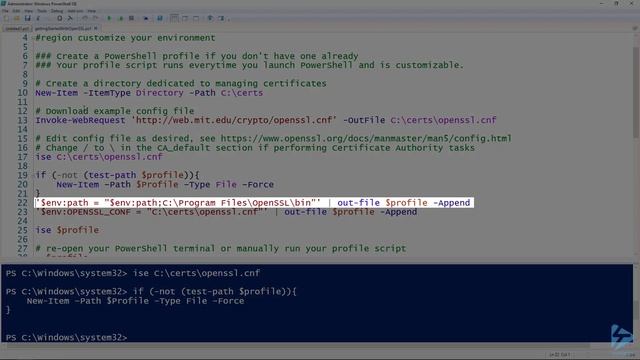Click 'New-Item -Path $Profile' on editor line 20

pos(165,184)
